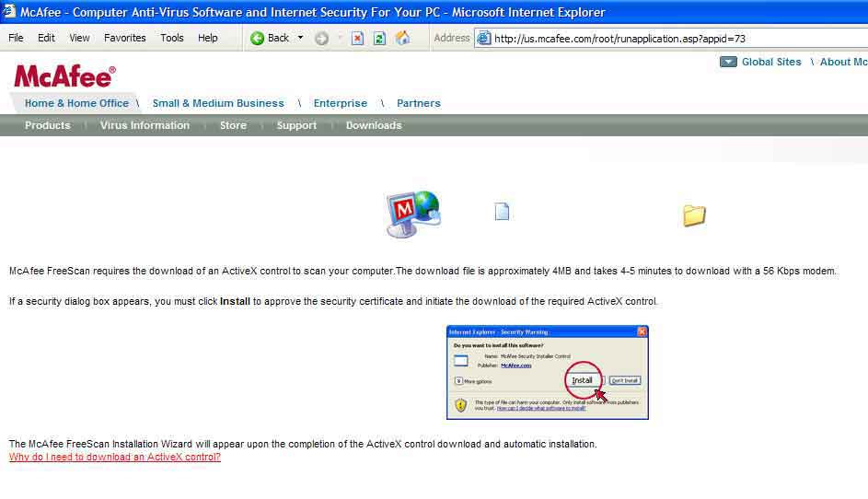Click the Back arrow icon
The height and width of the screenshot is (499, 868).
pos(257,39)
